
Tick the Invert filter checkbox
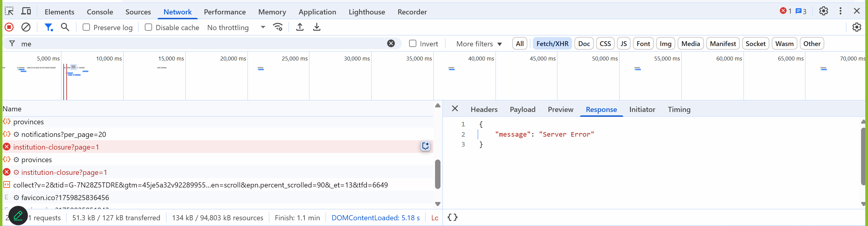tap(412, 44)
